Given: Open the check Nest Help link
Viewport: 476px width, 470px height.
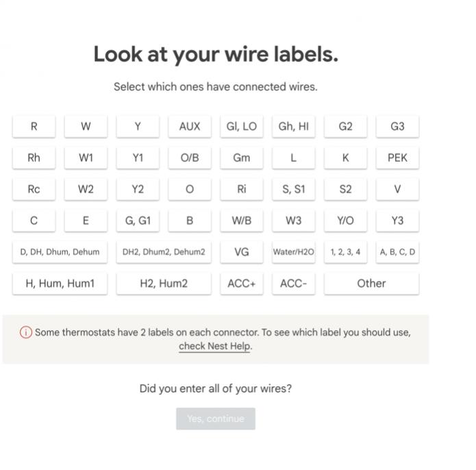Looking at the screenshot, I should click(214, 346).
